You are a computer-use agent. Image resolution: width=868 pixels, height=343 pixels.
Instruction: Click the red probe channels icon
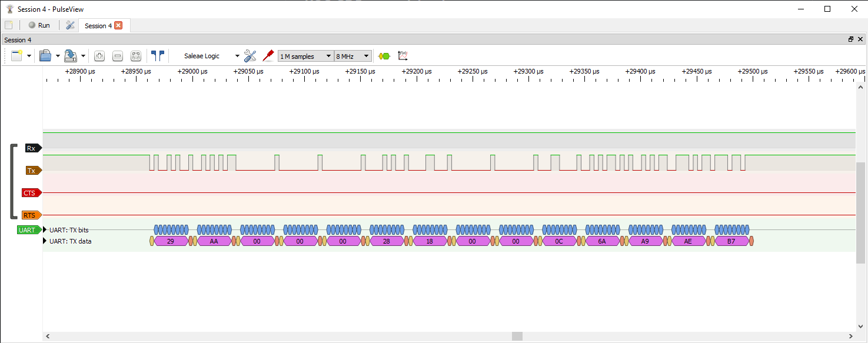pyautogui.click(x=268, y=56)
